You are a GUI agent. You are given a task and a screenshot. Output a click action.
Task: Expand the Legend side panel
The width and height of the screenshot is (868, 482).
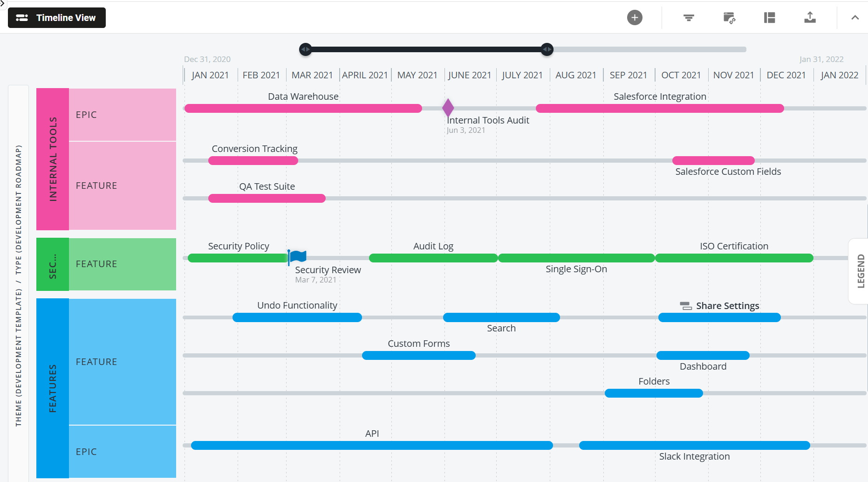point(860,270)
